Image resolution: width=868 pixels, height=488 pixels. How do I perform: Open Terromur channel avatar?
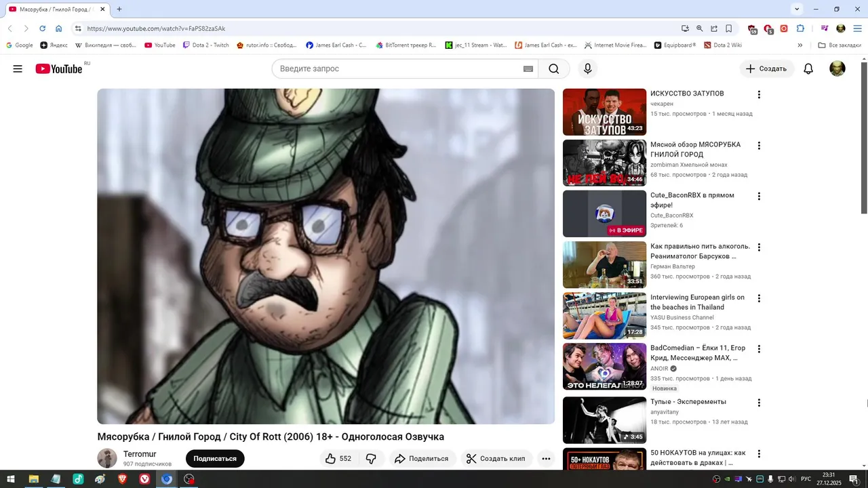[x=107, y=458]
